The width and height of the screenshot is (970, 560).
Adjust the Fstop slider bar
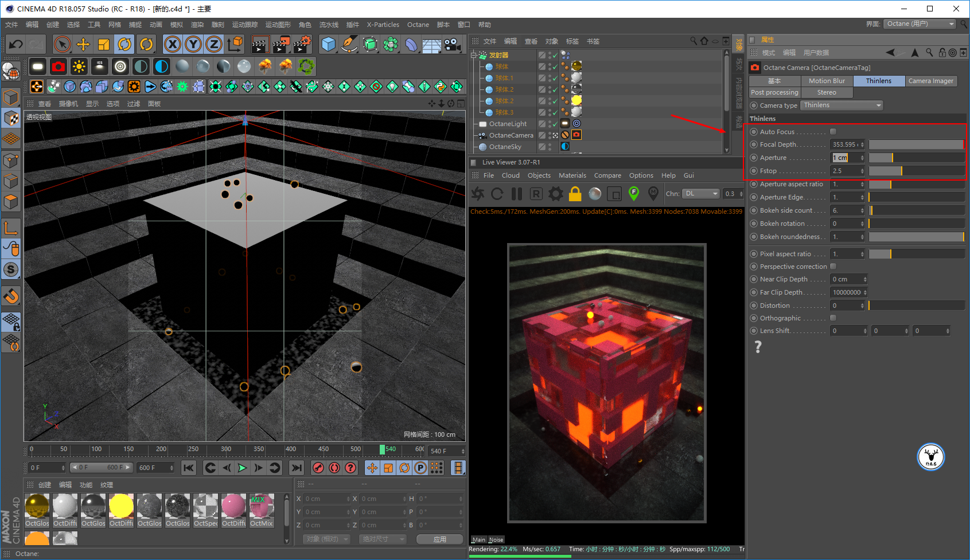coord(917,171)
